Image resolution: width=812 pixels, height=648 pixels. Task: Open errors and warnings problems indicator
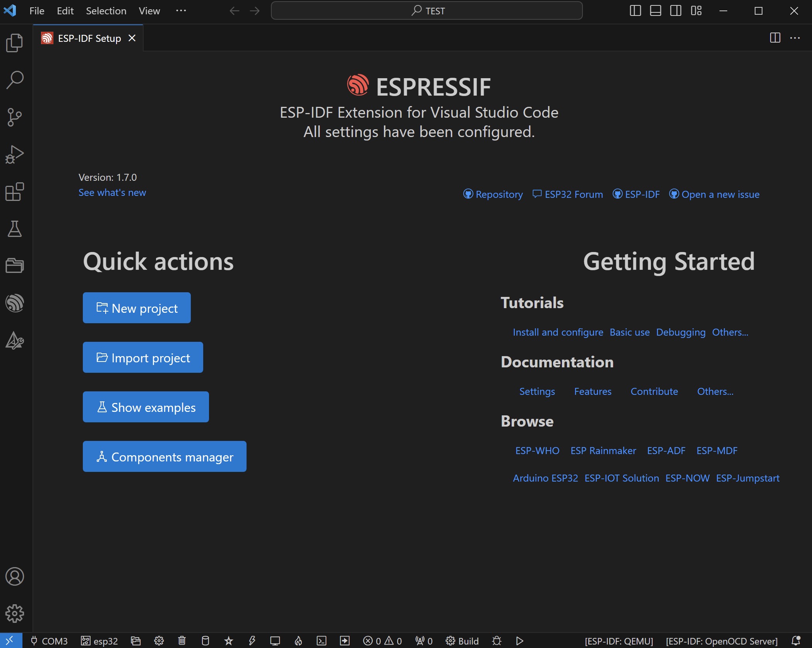(x=382, y=641)
